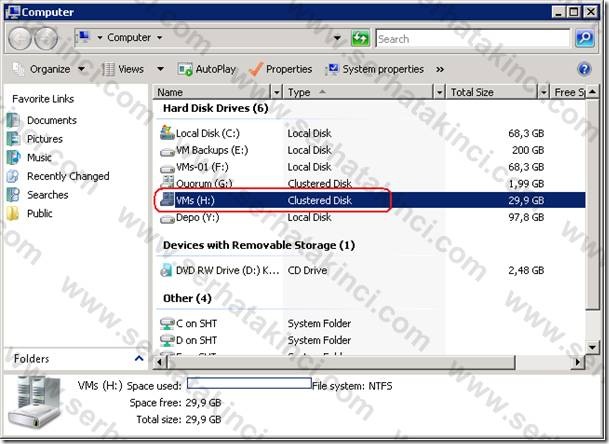609x444 pixels.
Task: Click Properties in the toolbar
Action: coord(280,69)
